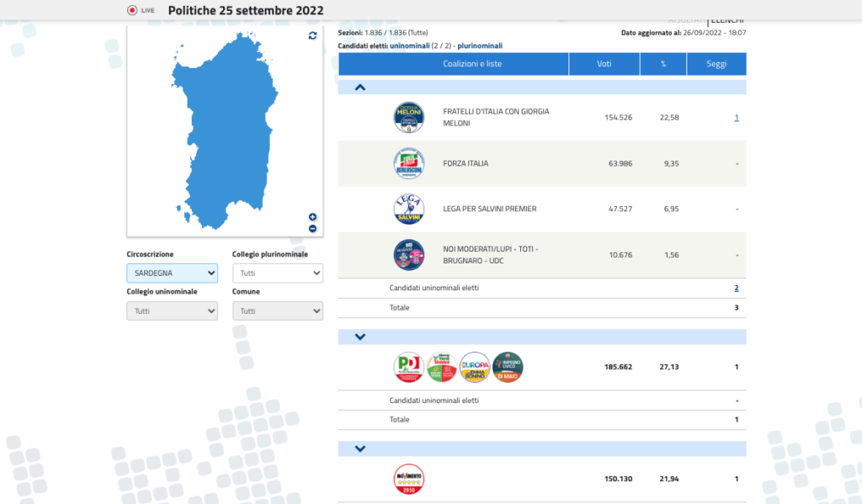
Task: Click the map refresh icon
Action: (x=312, y=35)
